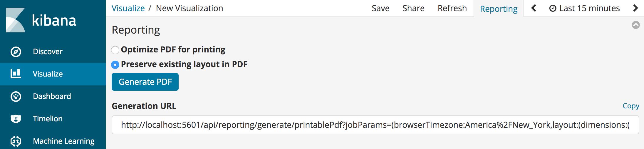Open Discover via the compass icon
Screen dimensions: 644x149
(x=16, y=52)
